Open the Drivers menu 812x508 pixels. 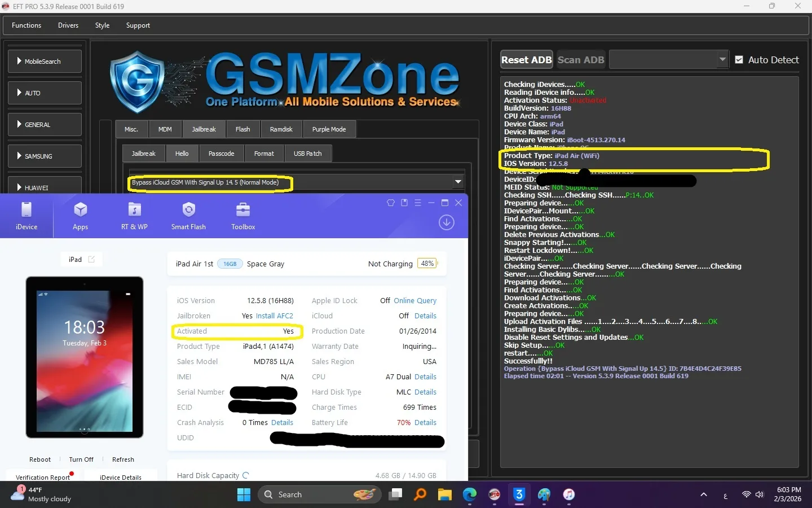(68, 25)
